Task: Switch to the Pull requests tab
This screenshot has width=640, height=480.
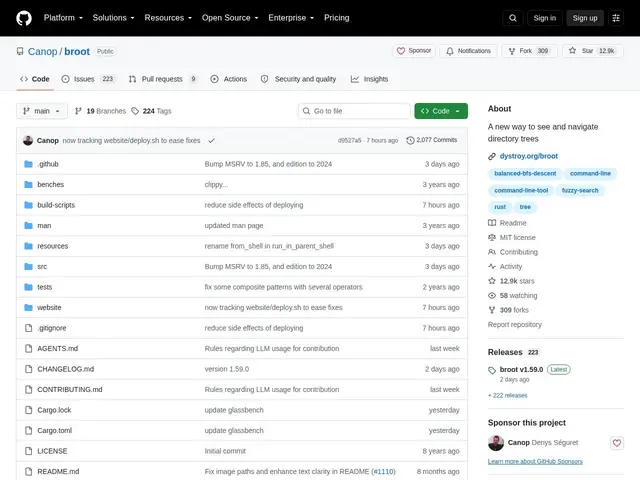Action: [x=162, y=79]
